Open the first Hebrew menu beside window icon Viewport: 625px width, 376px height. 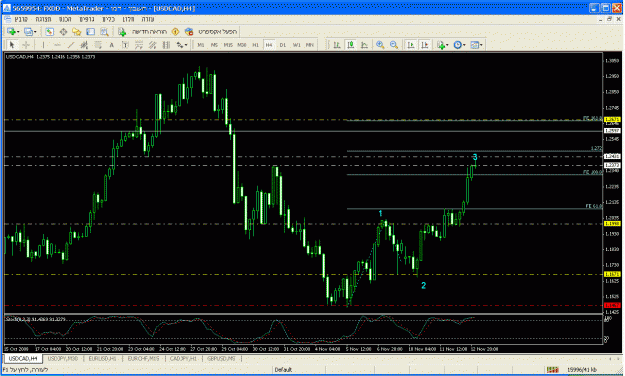coord(21,19)
